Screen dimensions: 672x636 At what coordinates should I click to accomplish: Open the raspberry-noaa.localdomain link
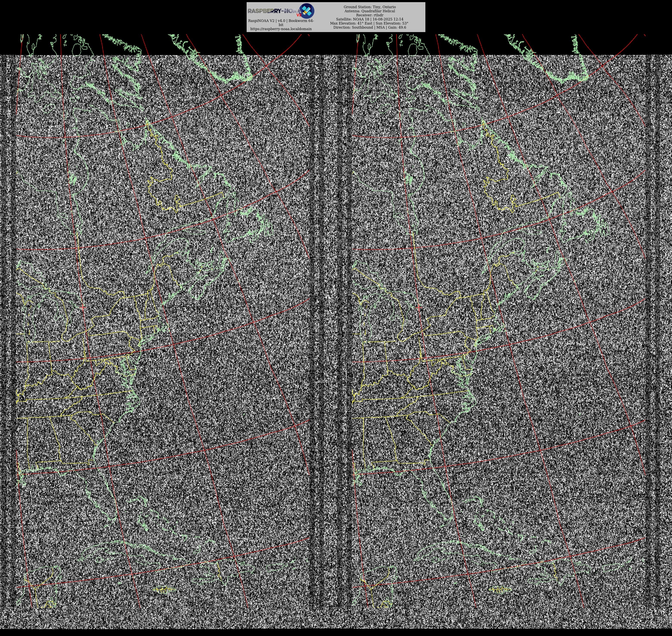pyautogui.click(x=281, y=29)
